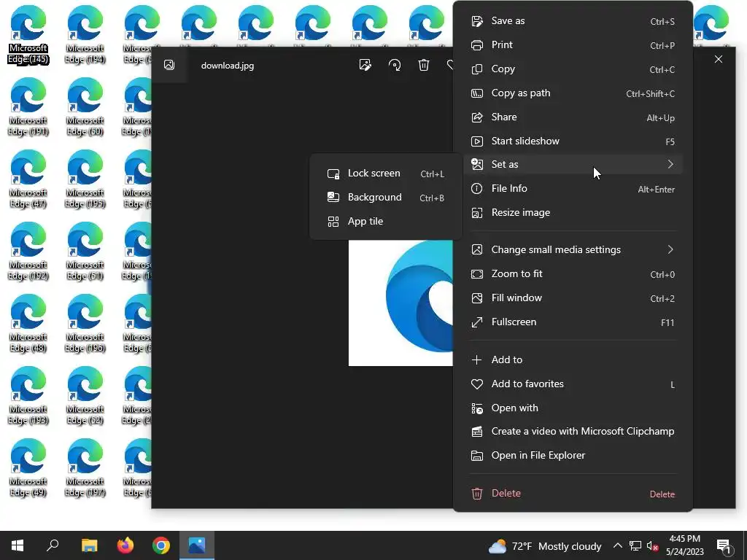Image resolution: width=747 pixels, height=560 pixels.
Task: Close the Photos window
Action: [x=719, y=59]
